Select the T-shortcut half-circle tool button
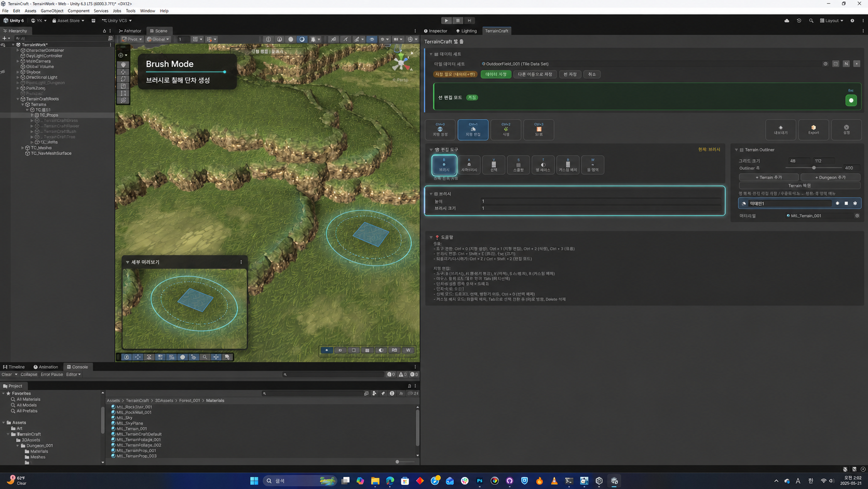The width and height of the screenshot is (868, 489). point(543,165)
